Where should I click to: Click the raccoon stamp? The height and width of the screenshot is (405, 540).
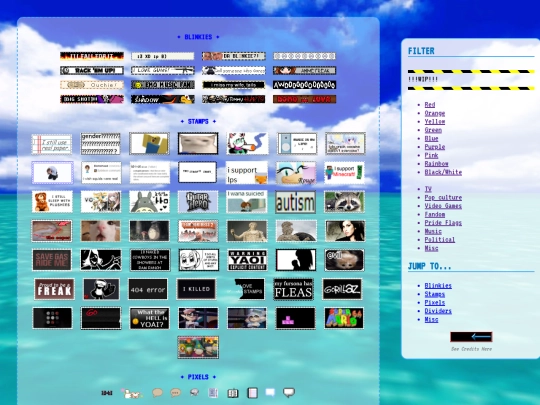(344, 202)
